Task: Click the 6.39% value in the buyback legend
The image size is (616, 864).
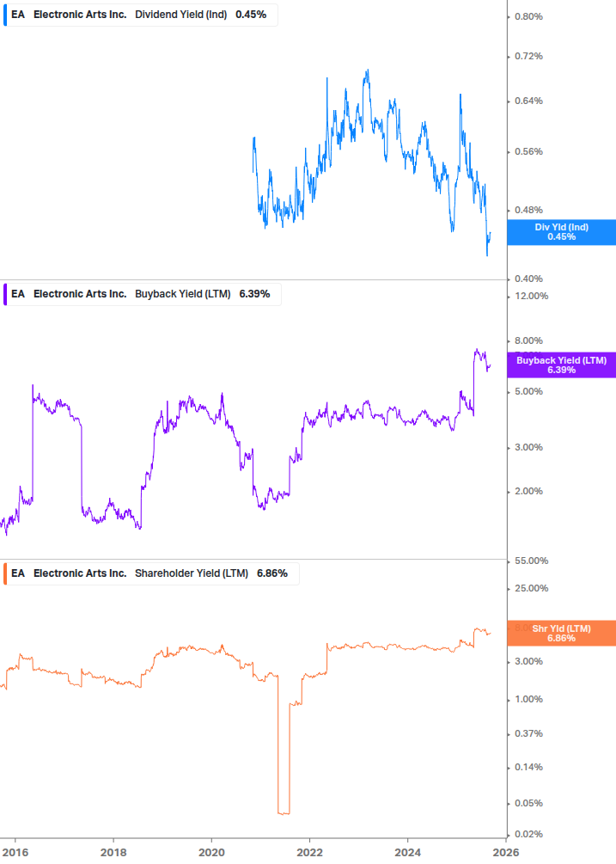Action: (254, 294)
